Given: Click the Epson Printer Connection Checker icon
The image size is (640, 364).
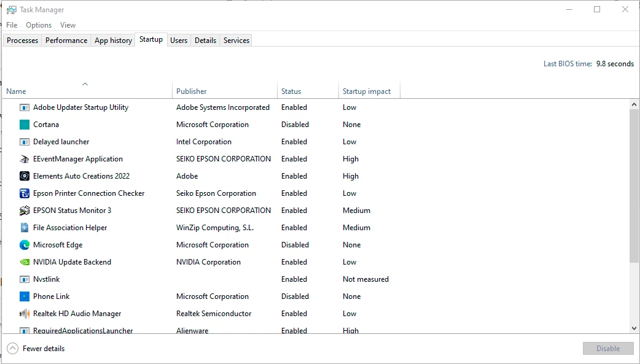Looking at the screenshot, I should point(25,193).
